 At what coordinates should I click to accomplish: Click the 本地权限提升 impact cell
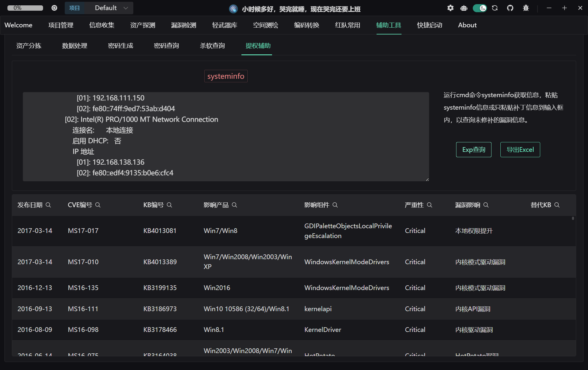pyautogui.click(x=474, y=231)
